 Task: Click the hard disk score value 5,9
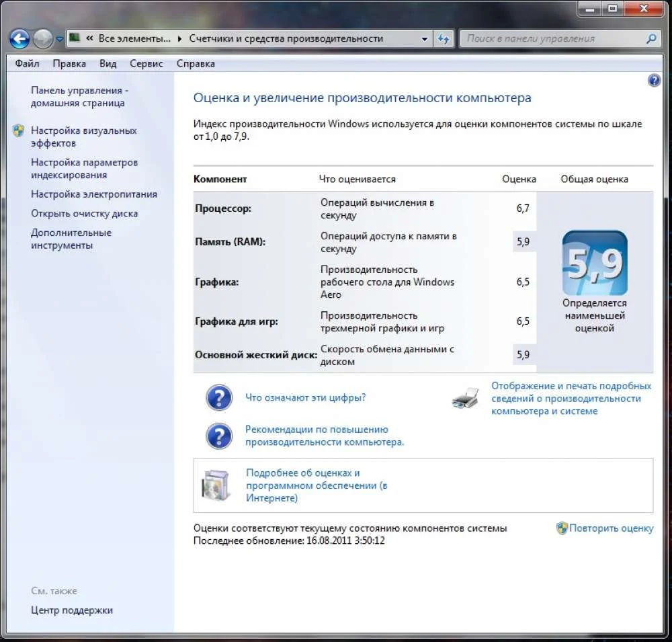tap(522, 355)
